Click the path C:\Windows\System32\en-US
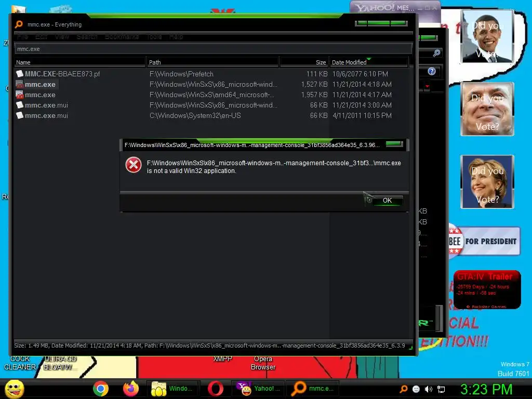Viewport: 532px width, 399px height. tap(195, 115)
